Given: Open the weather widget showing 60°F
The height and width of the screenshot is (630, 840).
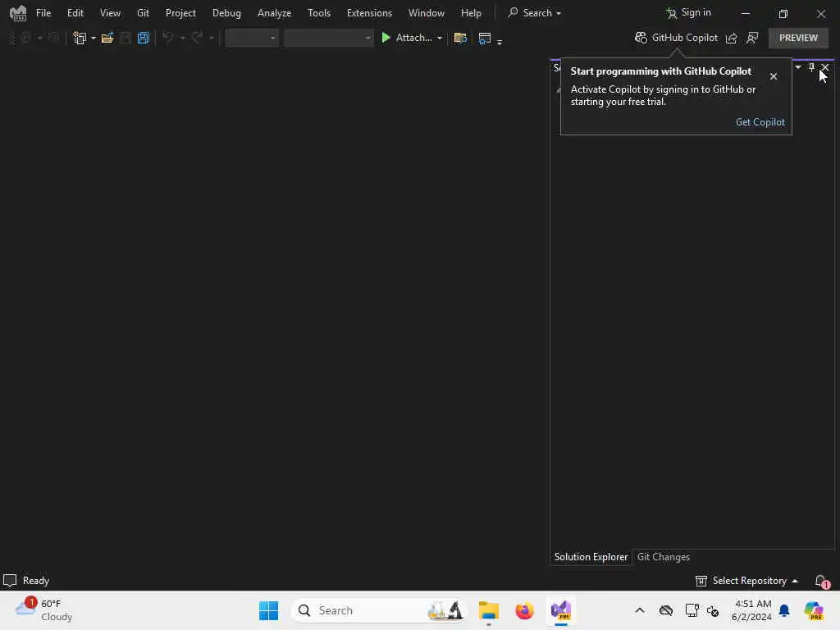Looking at the screenshot, I should coord(44,610).
